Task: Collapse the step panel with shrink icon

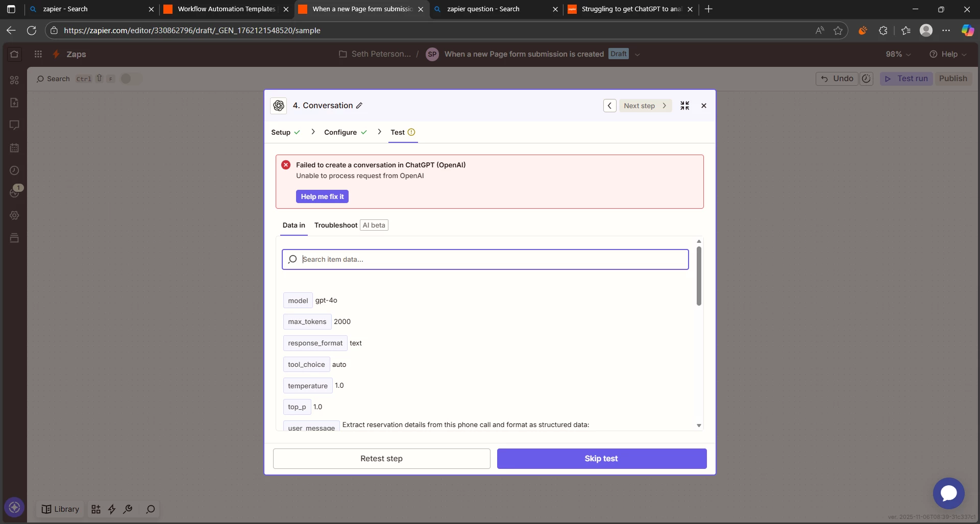Action: click(685, 106)
